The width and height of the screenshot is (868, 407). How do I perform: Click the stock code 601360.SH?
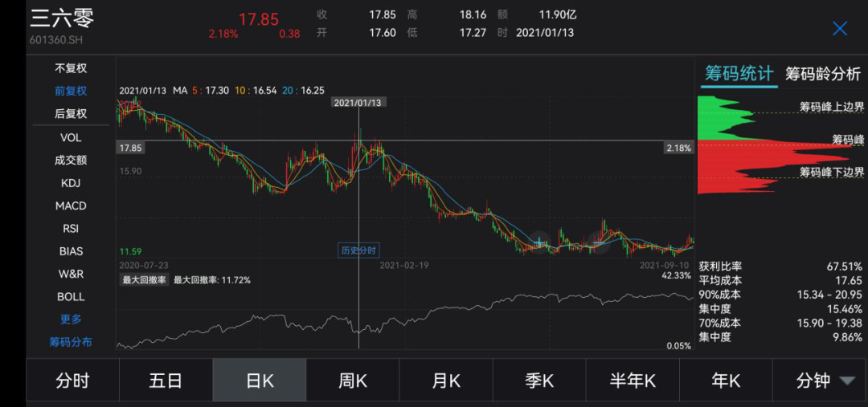(x=55, y=41)
